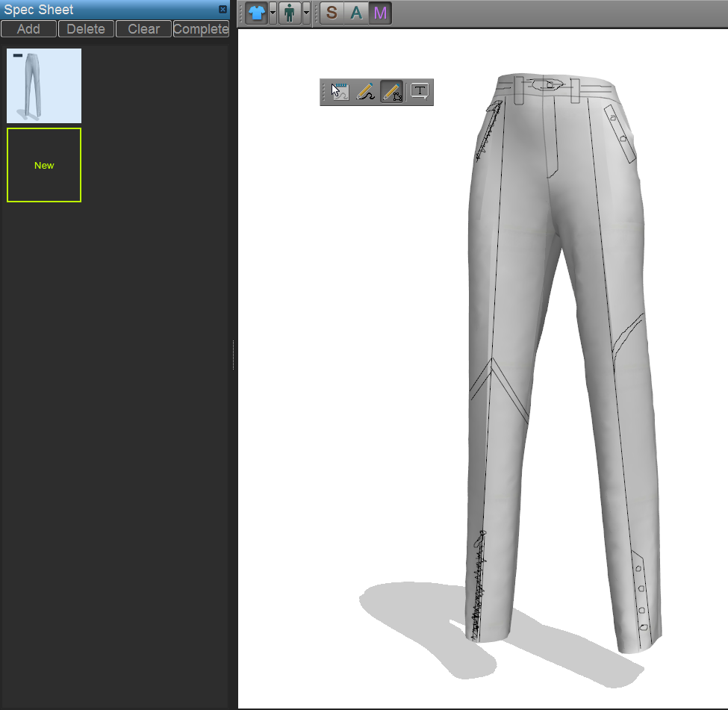Open the avatar display dropdown arrow

(306, 13)
